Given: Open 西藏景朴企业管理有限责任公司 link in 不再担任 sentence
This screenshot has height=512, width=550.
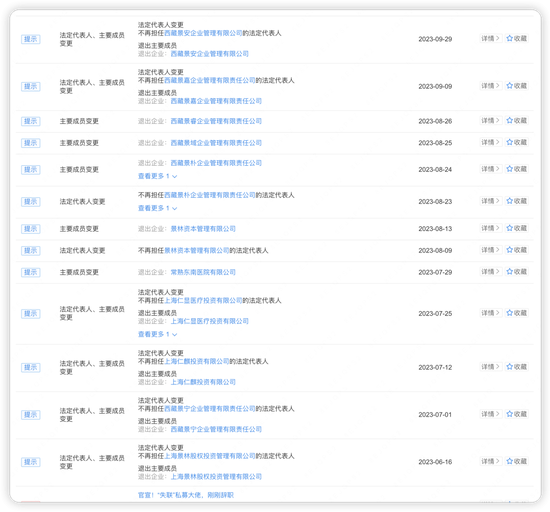Looking at the screenshot, I should tap(210, 195).
